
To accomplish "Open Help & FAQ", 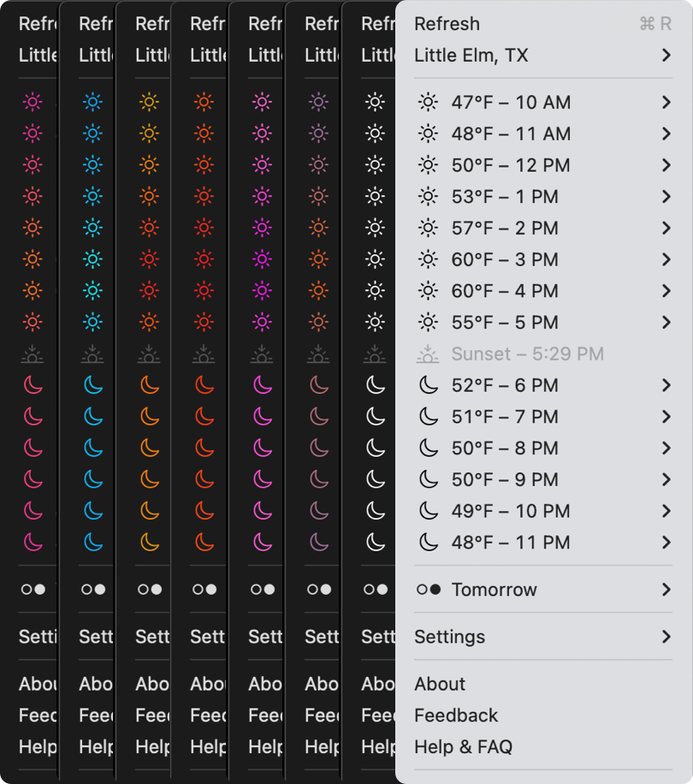I will pyautogui.click(x=463, y=746).
